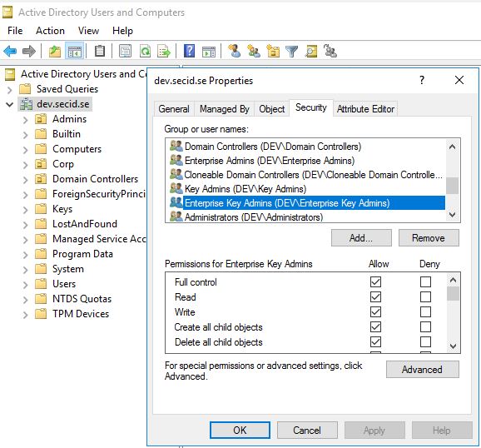This screenshot has height=448, width=481.
Task: Check Deny for Read permission
Action: point(425,297)
